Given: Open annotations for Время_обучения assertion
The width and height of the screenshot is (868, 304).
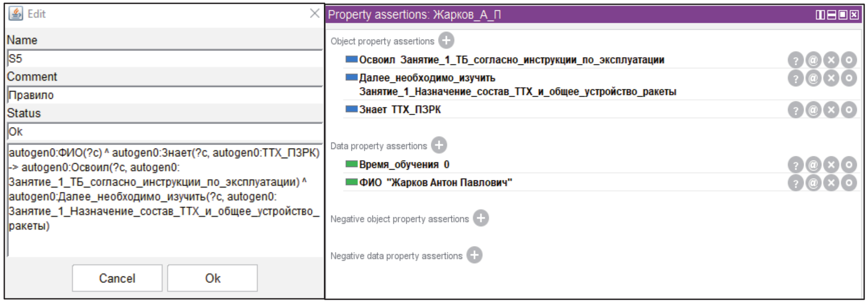Looking at the screenshot, I should click(x=813, y=165).
